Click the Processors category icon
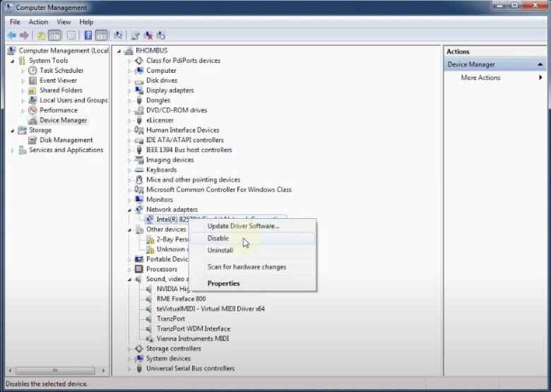This screenshot has height=392, width=551. pos(139,269)
